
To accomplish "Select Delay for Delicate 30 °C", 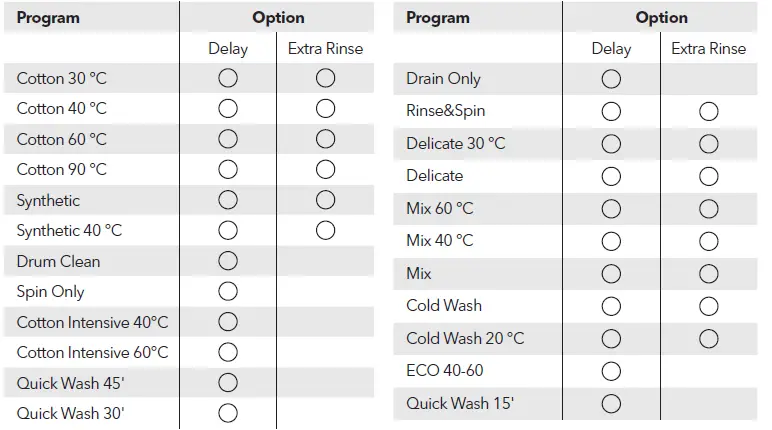I will point(611,144).
